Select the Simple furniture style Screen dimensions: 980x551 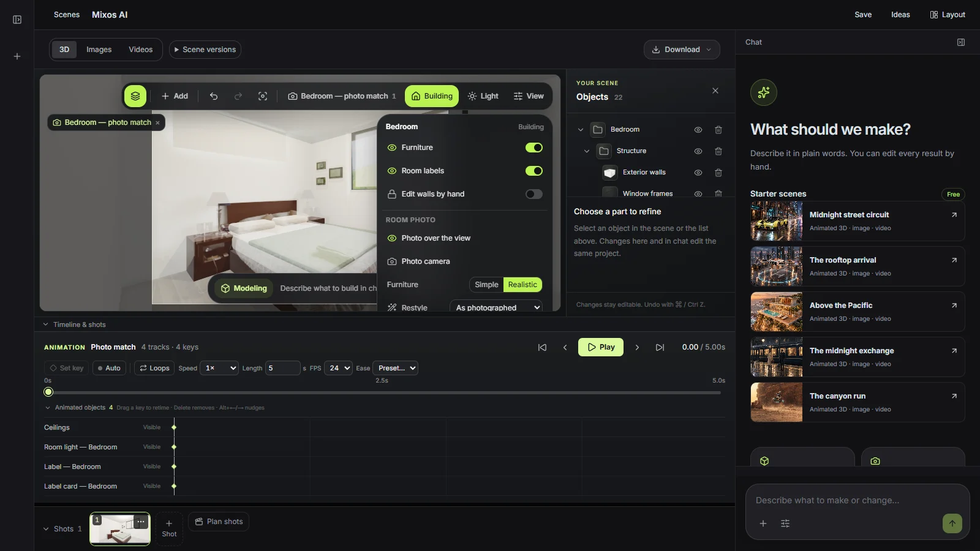(x=487, y=285)
